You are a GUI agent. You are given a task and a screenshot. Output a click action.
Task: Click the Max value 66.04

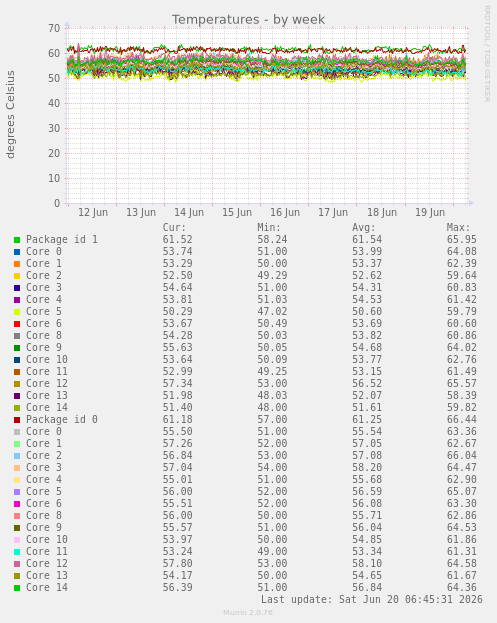[461, 456]
